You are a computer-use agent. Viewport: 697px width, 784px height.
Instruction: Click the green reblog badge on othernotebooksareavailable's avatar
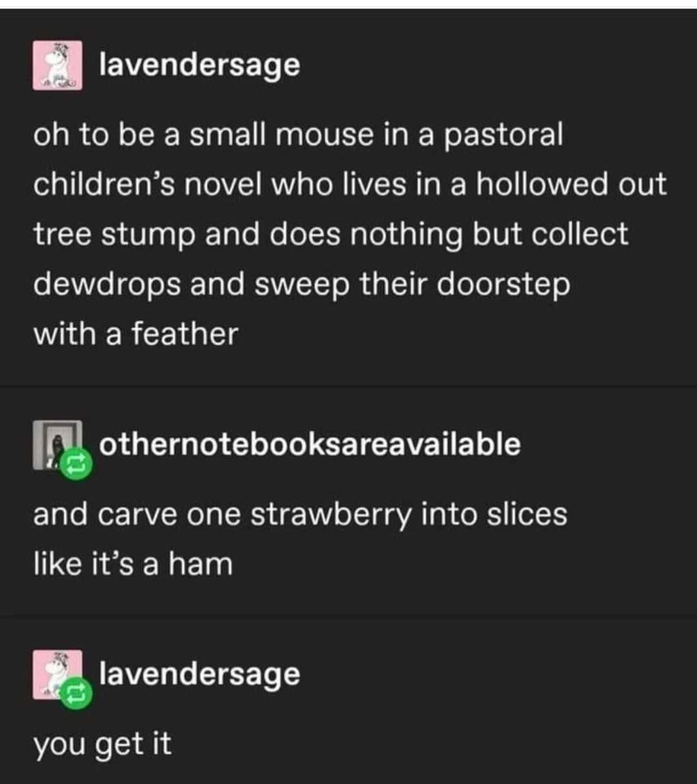click(76, 463)
